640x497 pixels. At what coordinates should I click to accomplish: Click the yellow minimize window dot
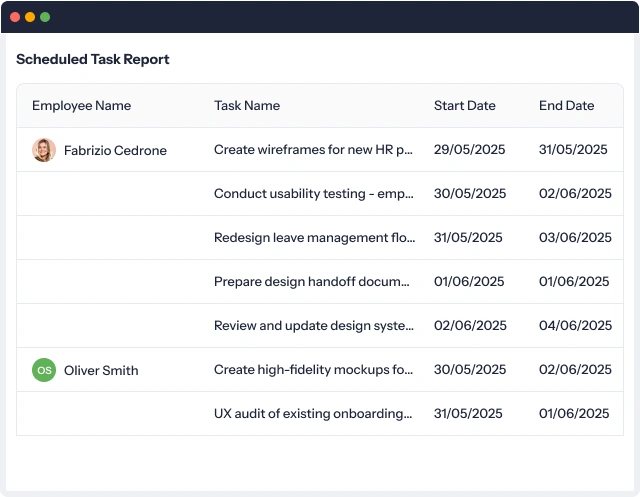(30, 17)
